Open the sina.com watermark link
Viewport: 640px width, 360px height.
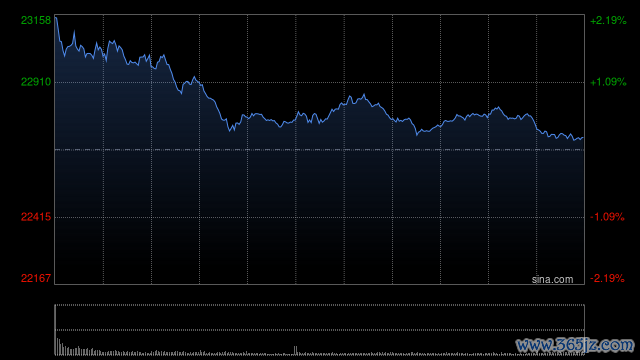pos(552,280)
